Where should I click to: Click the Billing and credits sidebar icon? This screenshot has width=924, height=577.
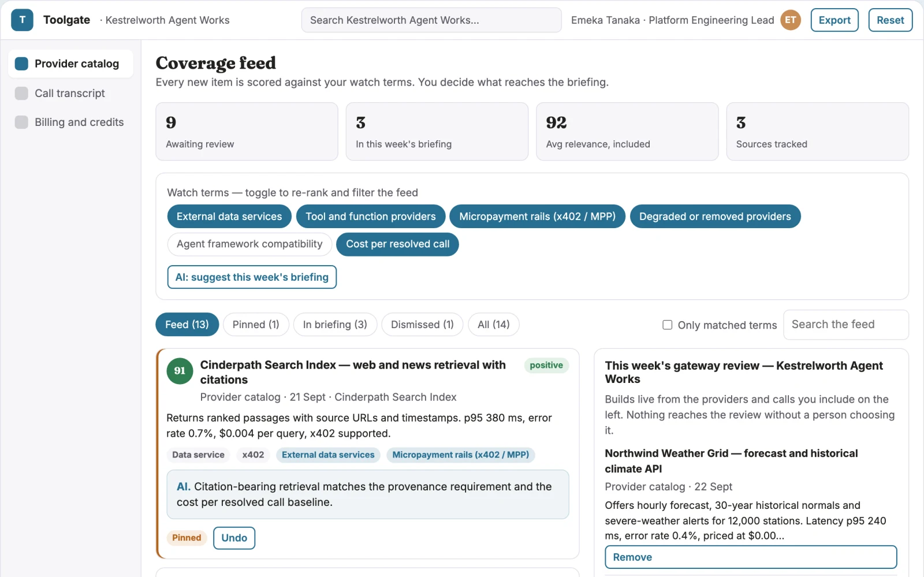click(21, 122)
